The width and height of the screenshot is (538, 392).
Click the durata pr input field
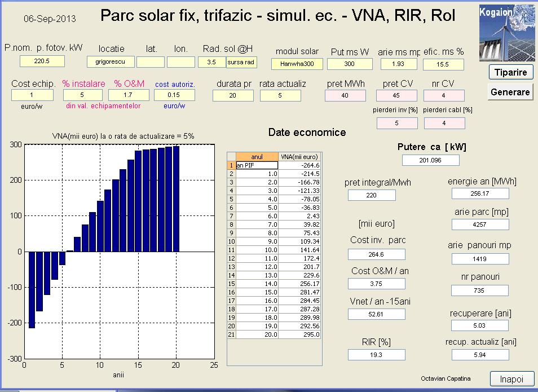233,96
